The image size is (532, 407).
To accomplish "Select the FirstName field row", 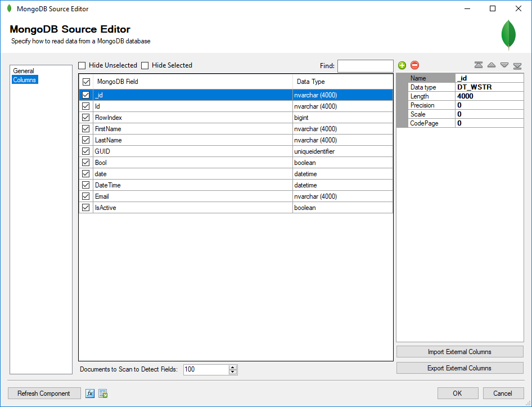I will (236, 129).
